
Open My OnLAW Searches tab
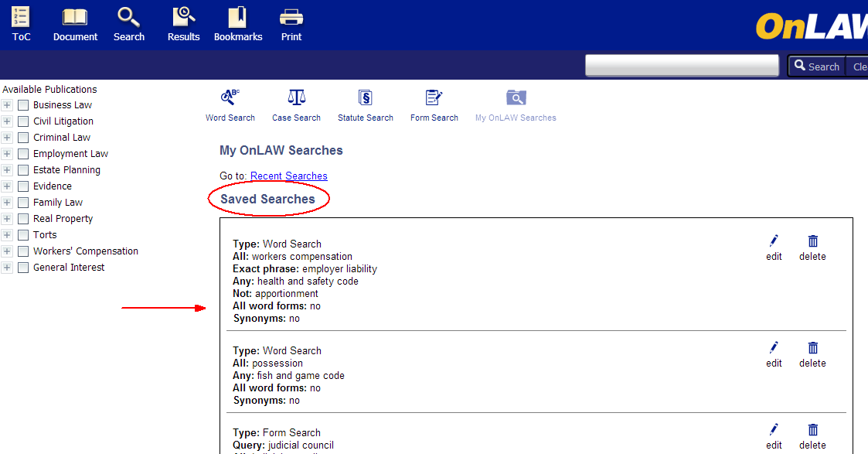coord(516,105)
